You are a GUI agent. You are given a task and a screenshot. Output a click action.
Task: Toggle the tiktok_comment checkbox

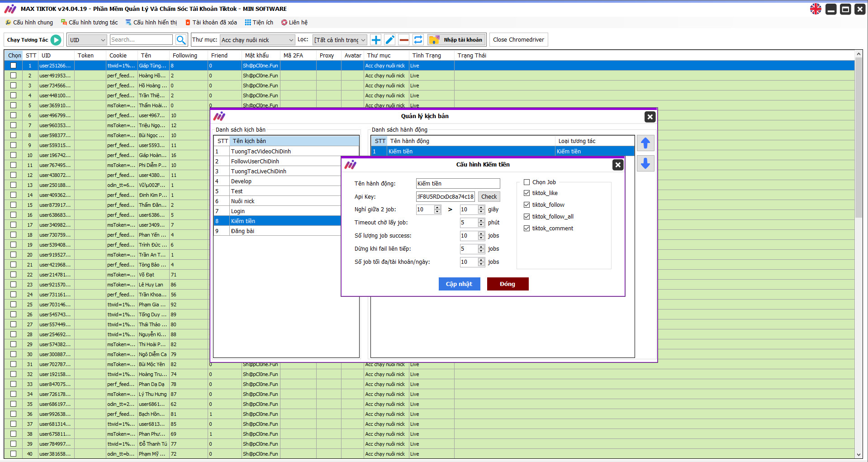pos(526,229)
